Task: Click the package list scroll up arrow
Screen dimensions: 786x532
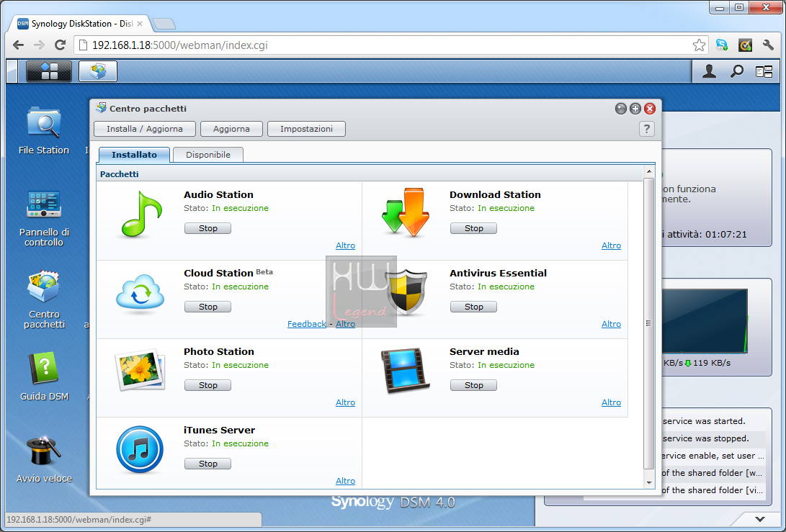Action: (649, 172)
